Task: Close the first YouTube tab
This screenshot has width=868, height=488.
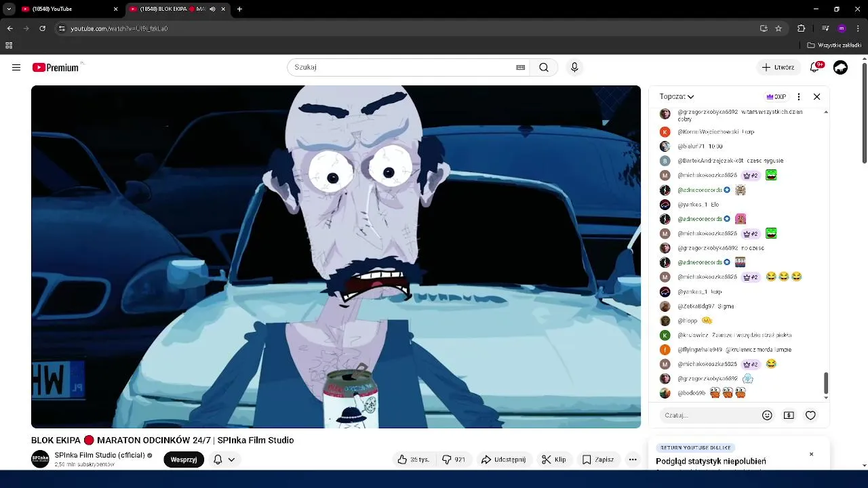Action: coord(115,9)
